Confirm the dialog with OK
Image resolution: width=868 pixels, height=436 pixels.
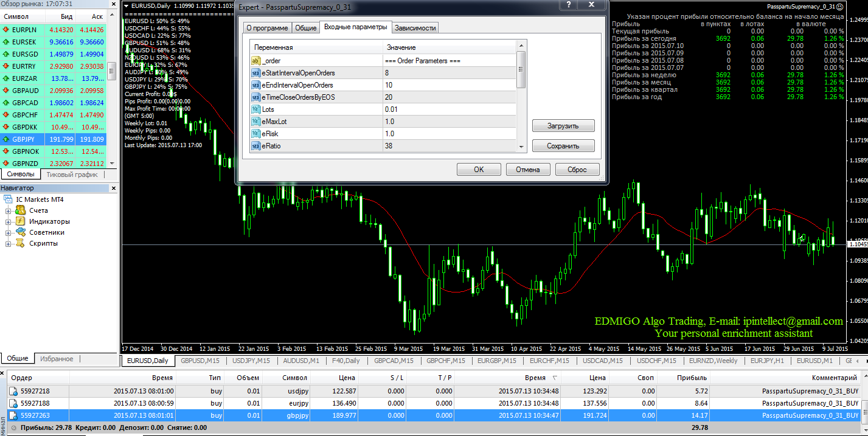point(479,170)
